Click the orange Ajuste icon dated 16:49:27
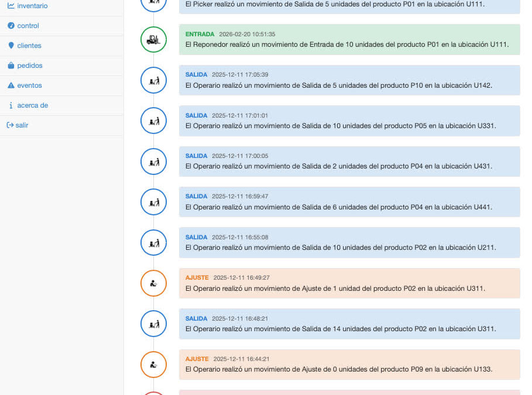532x395 pixels. (153, 283)
